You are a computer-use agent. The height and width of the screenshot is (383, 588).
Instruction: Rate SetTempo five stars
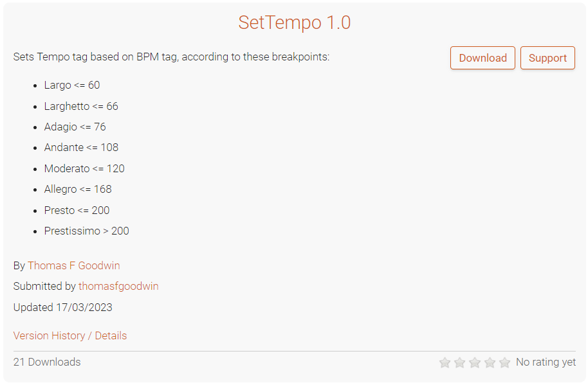[x=504, y=363]
